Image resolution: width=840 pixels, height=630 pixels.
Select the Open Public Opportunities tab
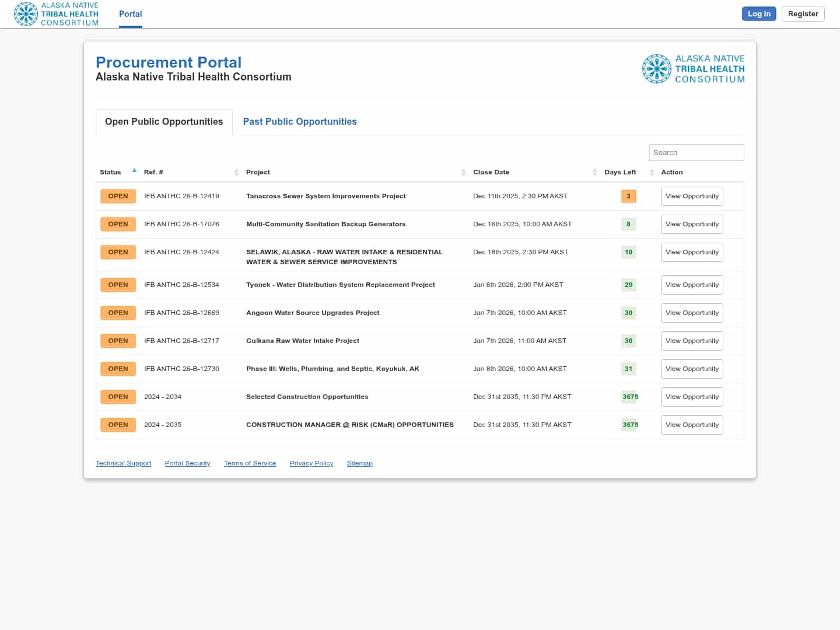pyautogui.click(x=164, y=121)
